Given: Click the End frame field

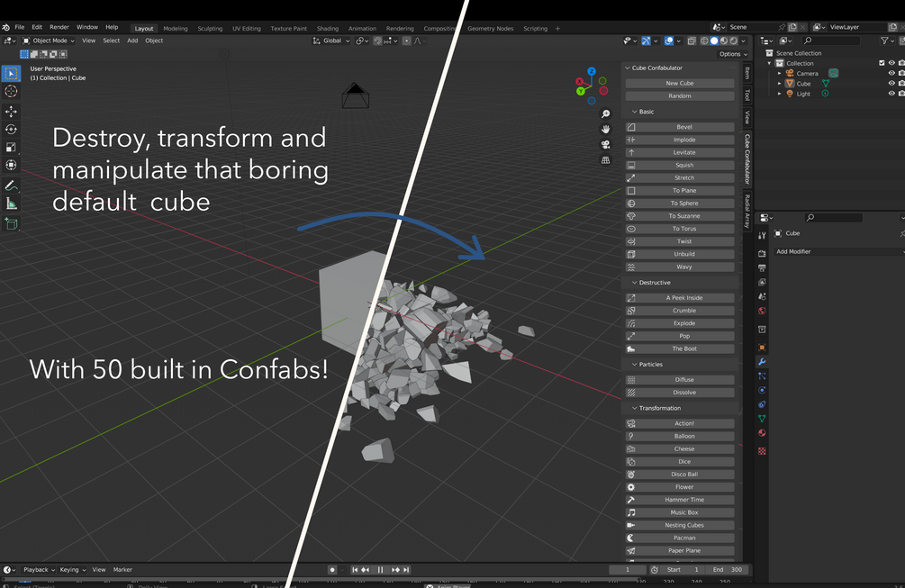Looking at the screenshot, I should pyautogui.click(x=728, y=569).
